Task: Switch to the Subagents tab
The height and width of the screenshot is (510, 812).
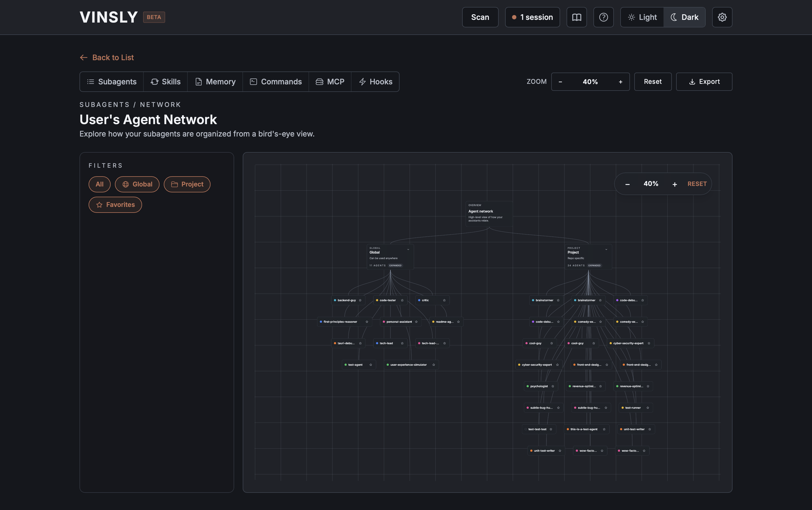Action: [112, 81]
